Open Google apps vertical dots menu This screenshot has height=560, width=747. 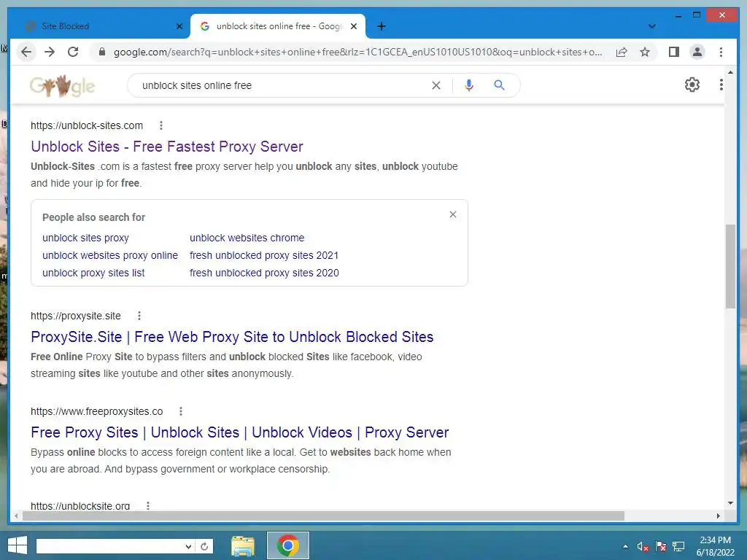(721, 85)
